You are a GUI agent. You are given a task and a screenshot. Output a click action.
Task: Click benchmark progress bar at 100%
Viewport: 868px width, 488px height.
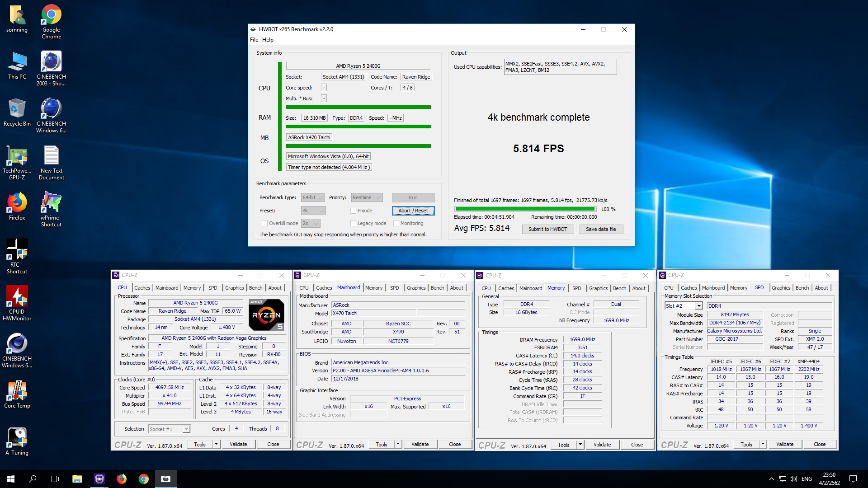click(x=525, y=209)
